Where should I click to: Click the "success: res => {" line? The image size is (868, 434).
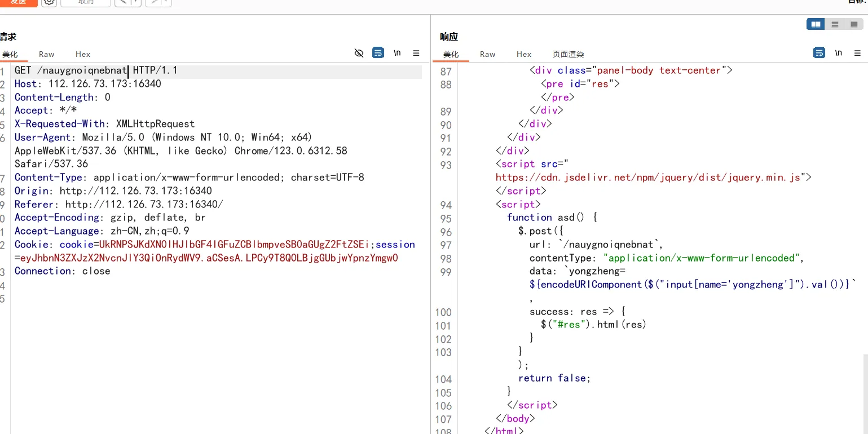point(578,312)
